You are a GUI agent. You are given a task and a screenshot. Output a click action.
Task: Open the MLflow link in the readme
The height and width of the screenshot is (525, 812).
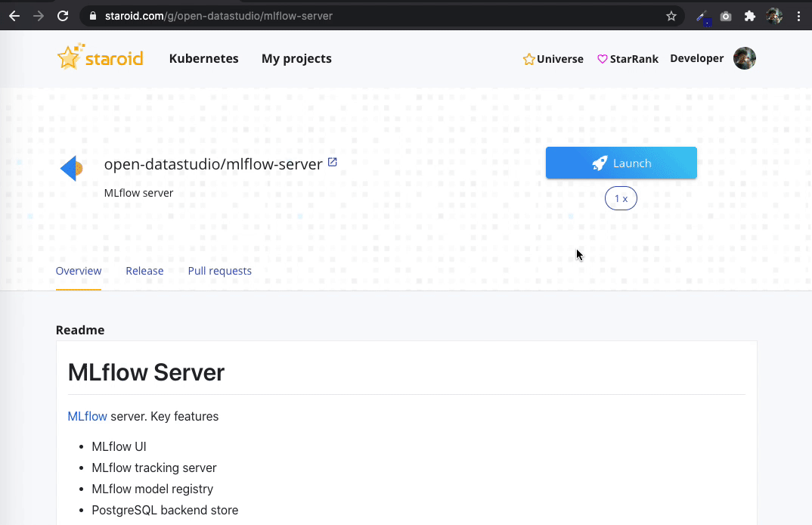[87, 416]
